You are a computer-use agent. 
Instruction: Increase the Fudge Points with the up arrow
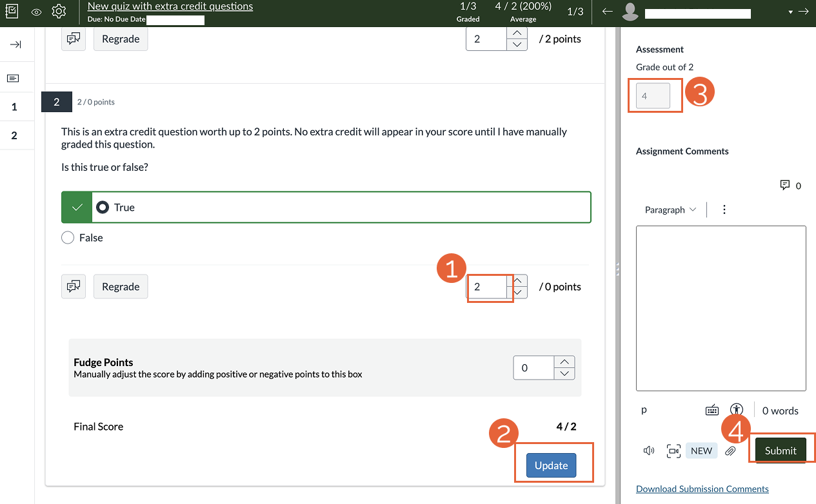point(564,362)
